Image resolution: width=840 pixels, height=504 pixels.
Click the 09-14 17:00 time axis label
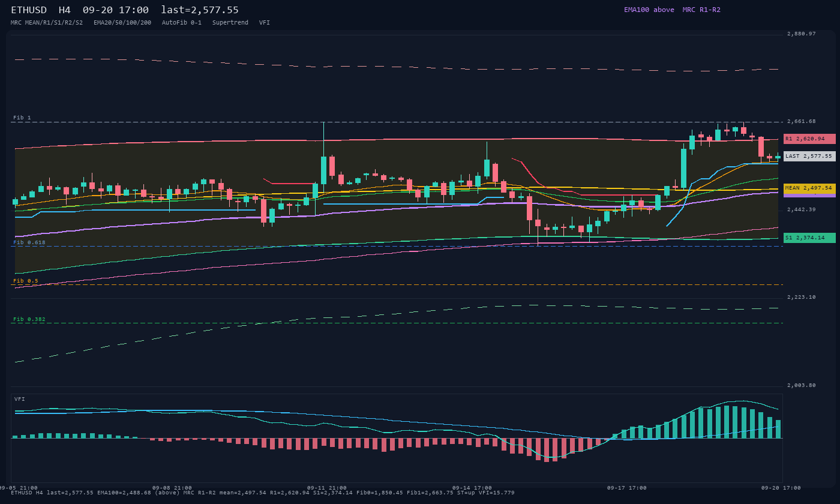click(472, 488)
